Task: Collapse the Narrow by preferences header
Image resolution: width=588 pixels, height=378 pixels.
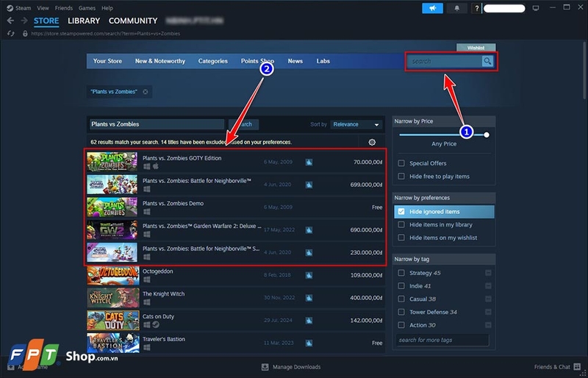Action: pyautogui.click(x=444, y=198)
